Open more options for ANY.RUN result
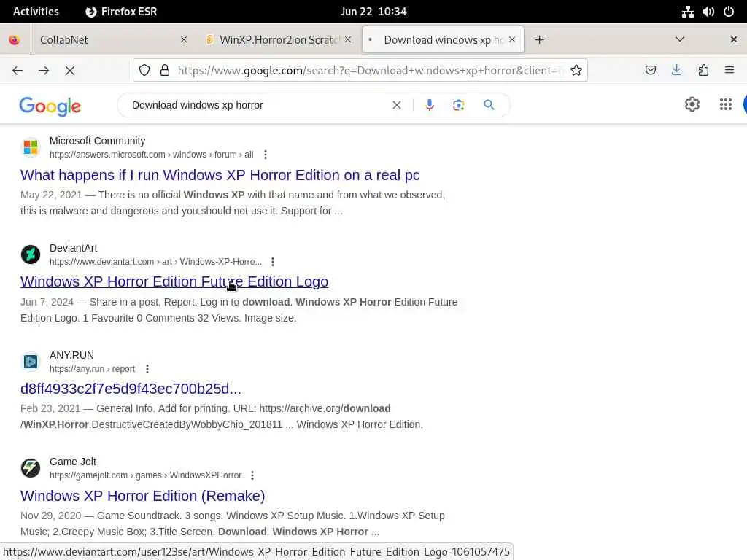The width and height of the screenshot is (747, 560). point(147,369)
